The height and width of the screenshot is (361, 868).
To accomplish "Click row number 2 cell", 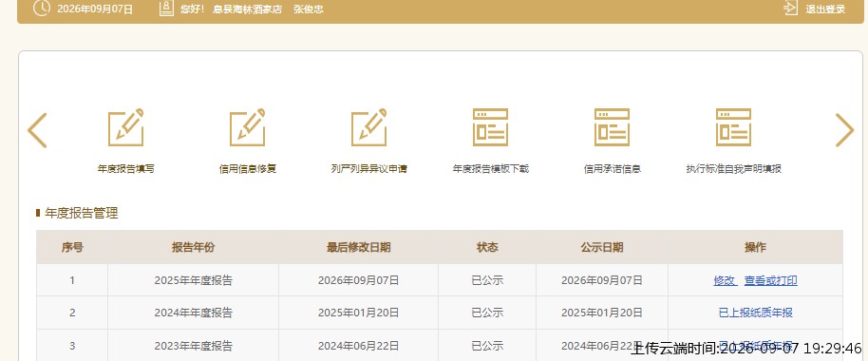I will 72,313.
